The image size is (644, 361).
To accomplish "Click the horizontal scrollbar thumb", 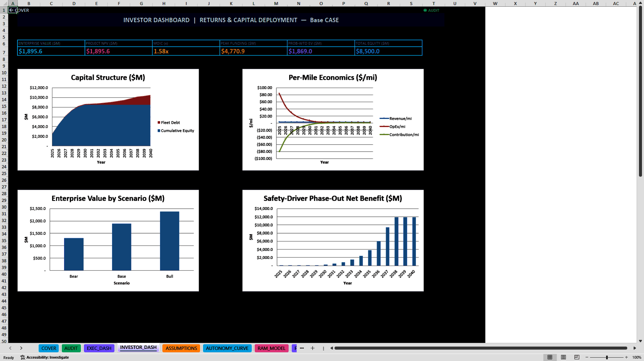I will point(481,348).
